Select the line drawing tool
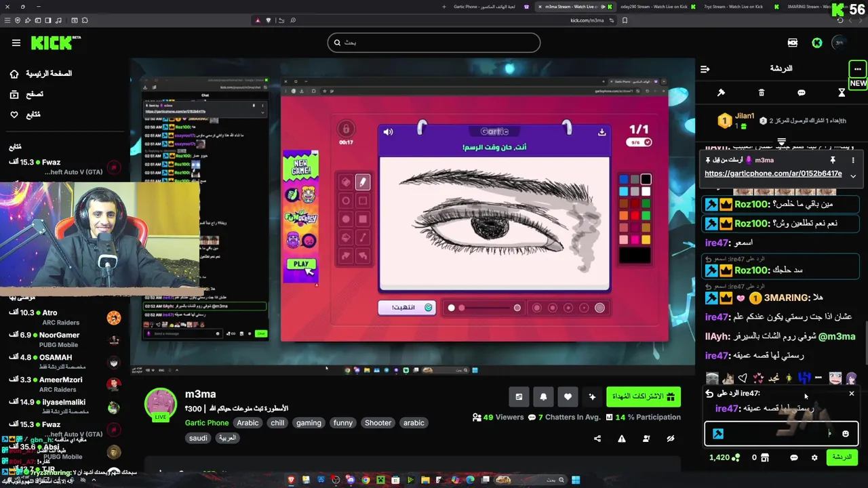The width and height of the screenshot is (868, 488). click(363, 237)
